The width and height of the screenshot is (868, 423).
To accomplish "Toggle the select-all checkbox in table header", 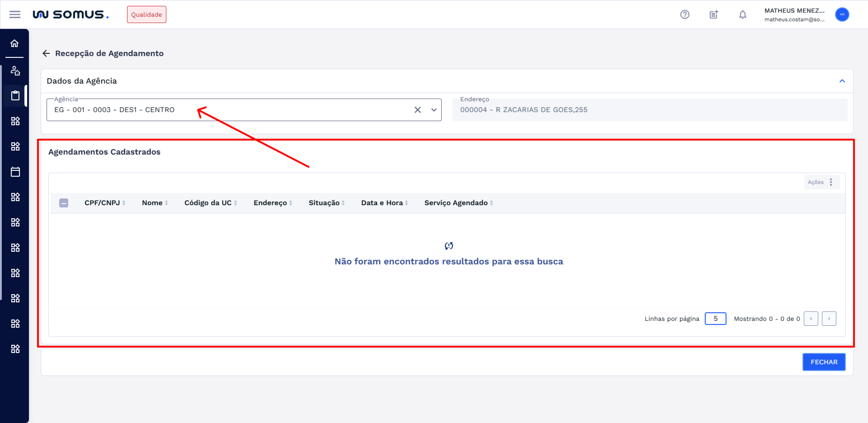I will 64,203.
